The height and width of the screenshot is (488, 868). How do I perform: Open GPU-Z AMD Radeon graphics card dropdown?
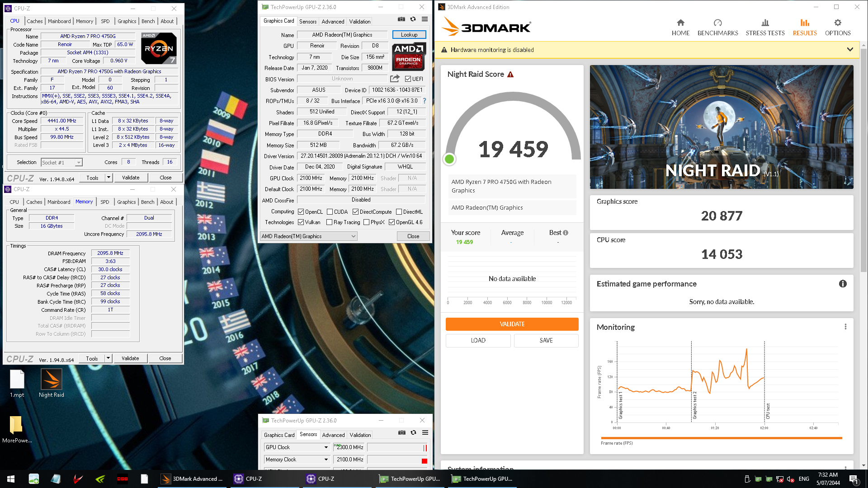(x=309, y=236)
